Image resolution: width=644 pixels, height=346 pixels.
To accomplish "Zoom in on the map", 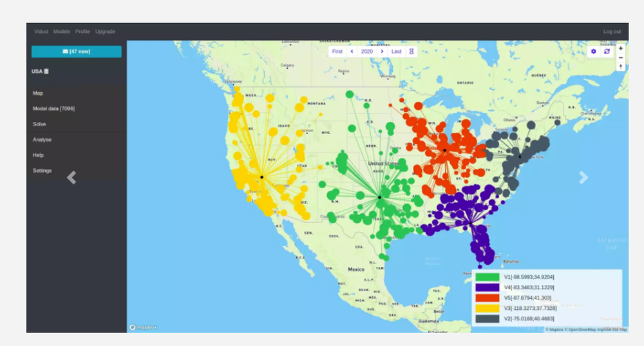I will coord(621,48).
